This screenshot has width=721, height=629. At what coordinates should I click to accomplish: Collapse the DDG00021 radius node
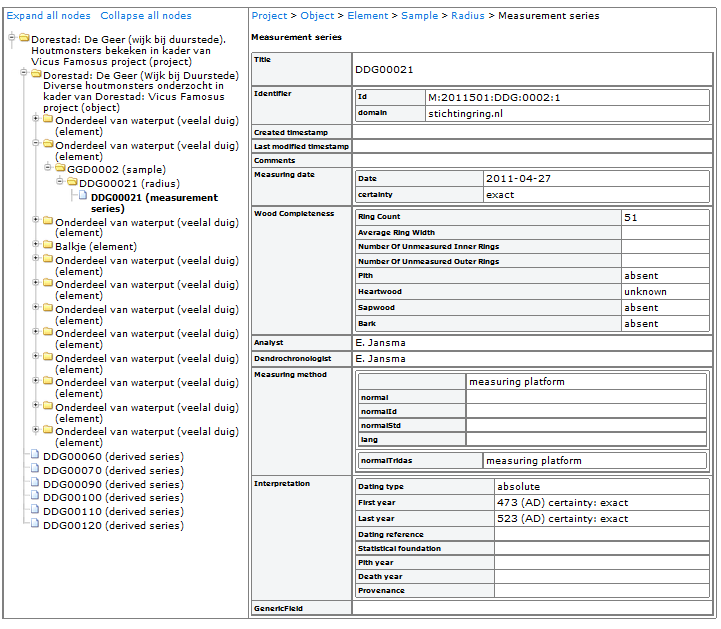click(x=60, y=181)
